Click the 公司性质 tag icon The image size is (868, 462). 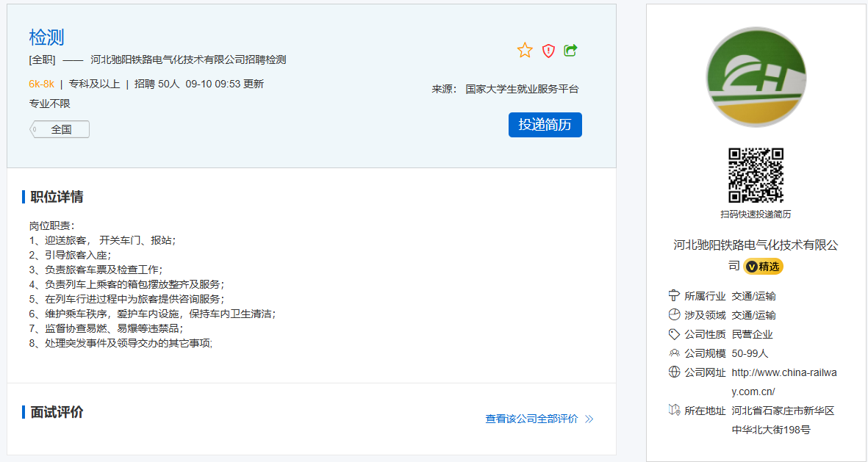[x=674, y=334]
